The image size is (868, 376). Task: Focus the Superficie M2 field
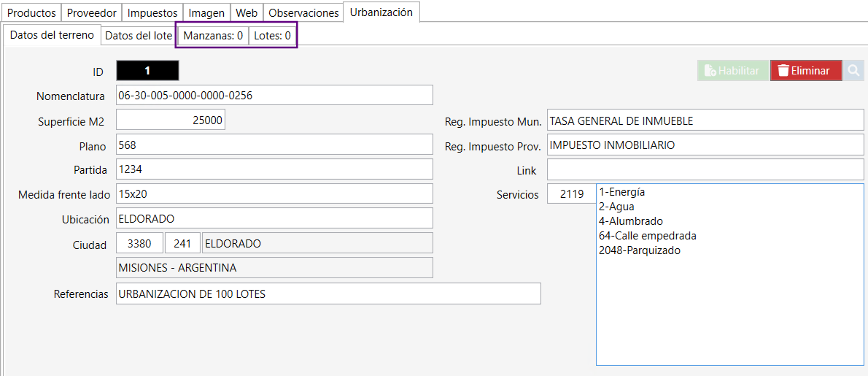click(x=171, y=120)
